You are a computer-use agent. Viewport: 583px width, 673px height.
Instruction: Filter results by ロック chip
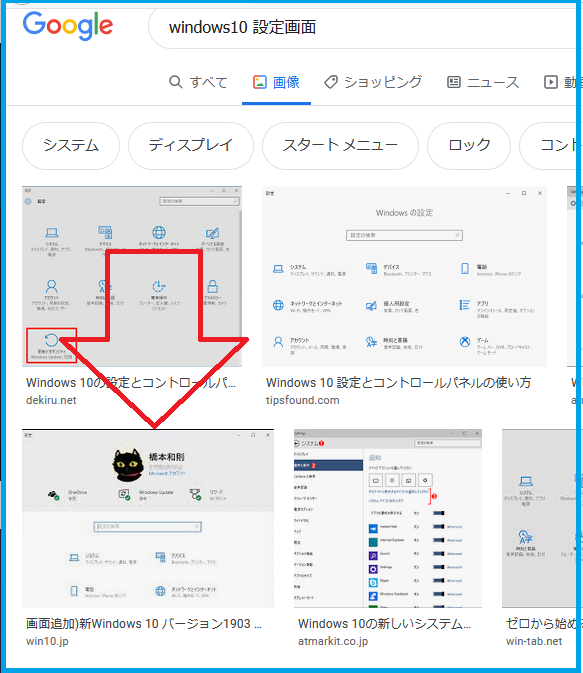[x=469, y=146]
